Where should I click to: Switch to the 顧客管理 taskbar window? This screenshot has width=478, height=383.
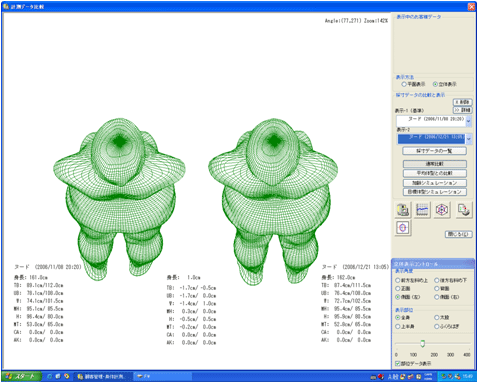coord(103,377)
